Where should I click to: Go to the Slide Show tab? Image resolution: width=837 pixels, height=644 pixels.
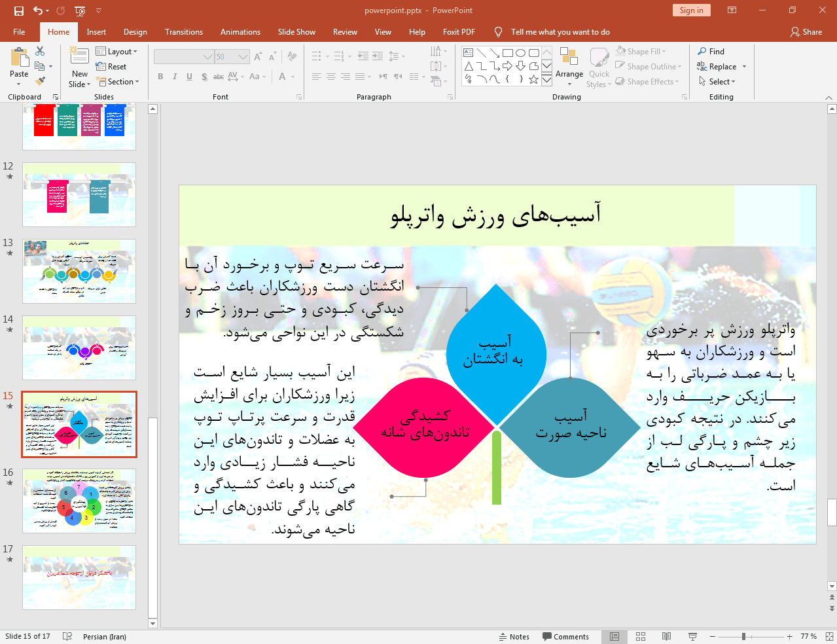tap(296, 32)
